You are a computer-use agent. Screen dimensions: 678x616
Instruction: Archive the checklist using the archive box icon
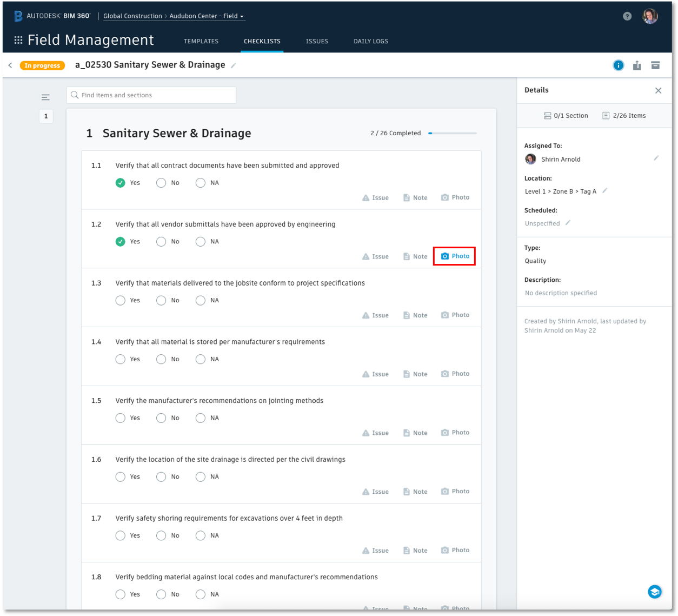coord(655,65)
